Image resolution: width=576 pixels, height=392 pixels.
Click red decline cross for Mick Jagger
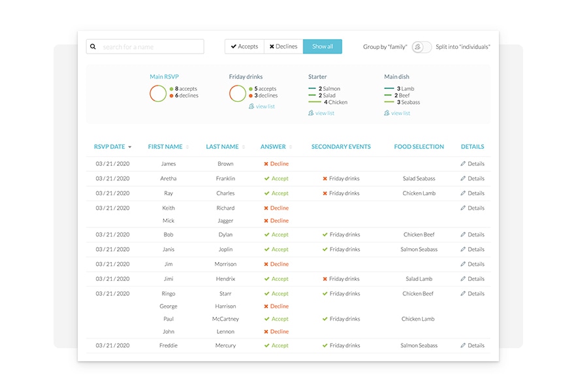(x=266, y=221)
